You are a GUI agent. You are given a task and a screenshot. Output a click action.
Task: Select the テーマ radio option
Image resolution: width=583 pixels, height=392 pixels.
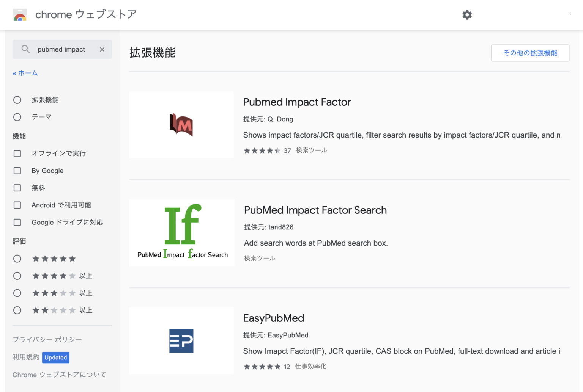coord(17,117)
